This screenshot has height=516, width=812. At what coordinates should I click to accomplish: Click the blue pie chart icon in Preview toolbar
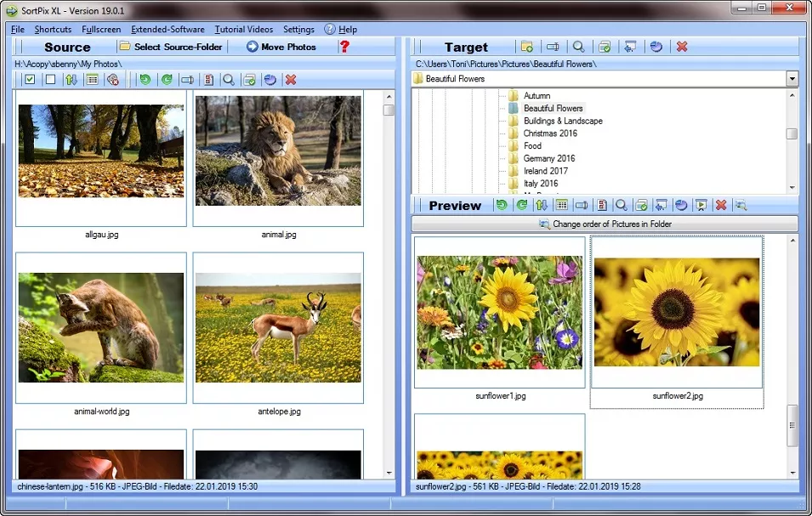click(681, 205)
